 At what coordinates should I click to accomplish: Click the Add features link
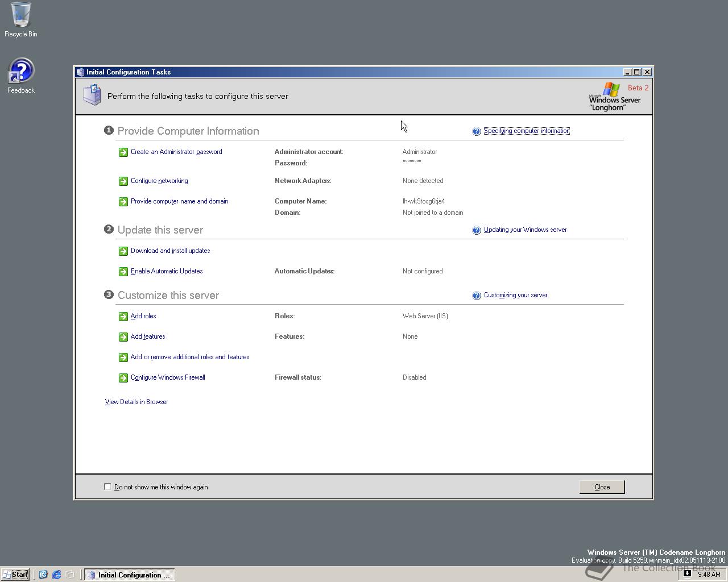click(x=148, y=336)
